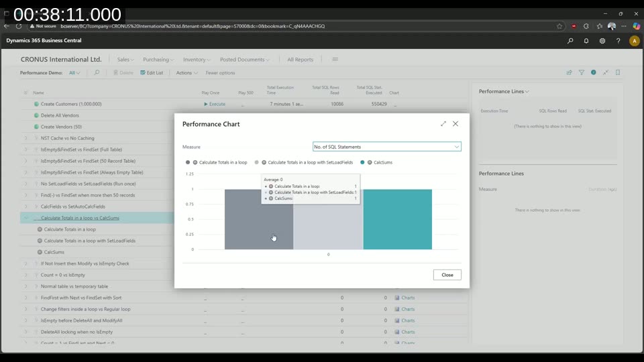The width and height of the screenshot is (644, 362).
Task: Open the Measure dropdown
Action: click(x=387, y=147)
